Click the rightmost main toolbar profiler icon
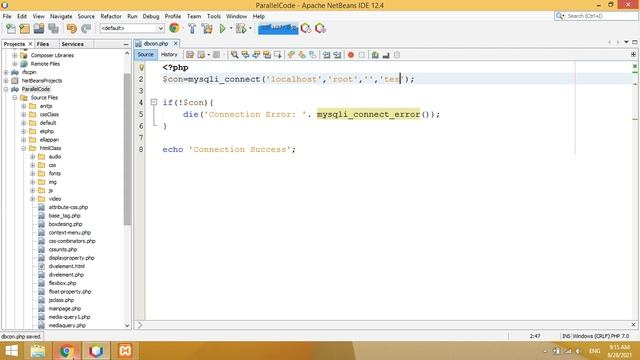Image resolution: width=640 pixels, height=360 pixels. point(320,29)
